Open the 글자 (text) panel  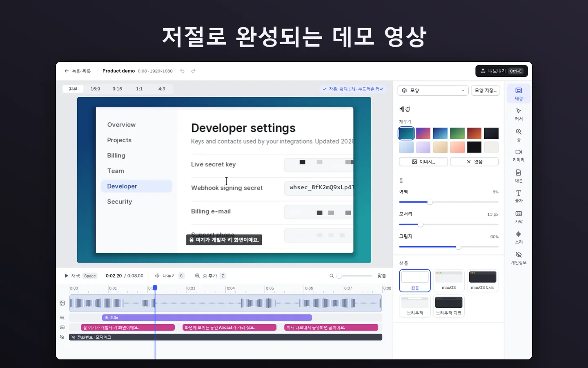pyautogui.click(x=519, y=196)
